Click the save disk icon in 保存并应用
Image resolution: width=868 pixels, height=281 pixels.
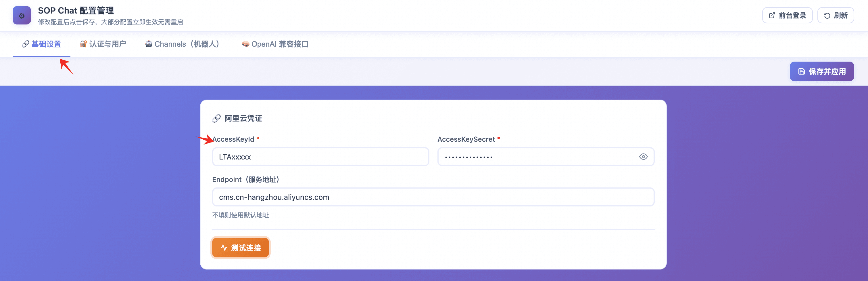pos(801,71)
